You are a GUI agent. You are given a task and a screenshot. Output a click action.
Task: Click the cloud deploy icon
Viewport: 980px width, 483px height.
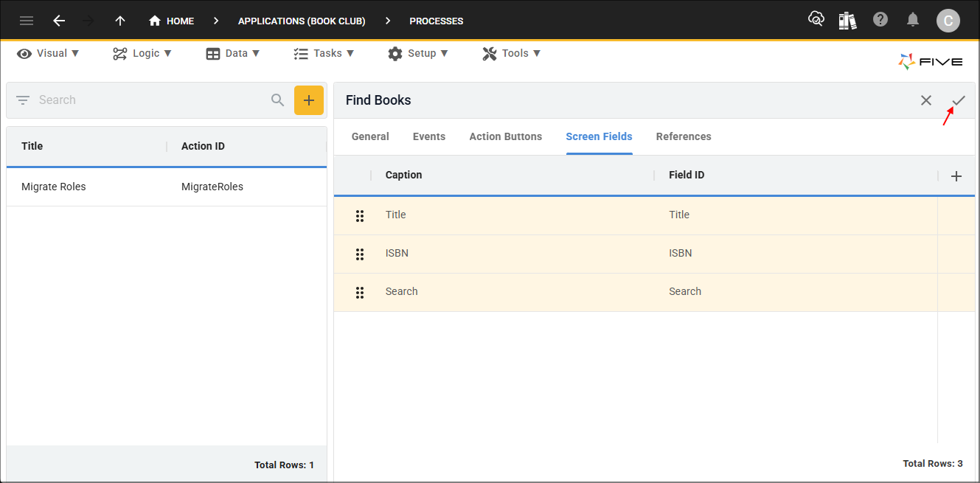click(816, 20)
